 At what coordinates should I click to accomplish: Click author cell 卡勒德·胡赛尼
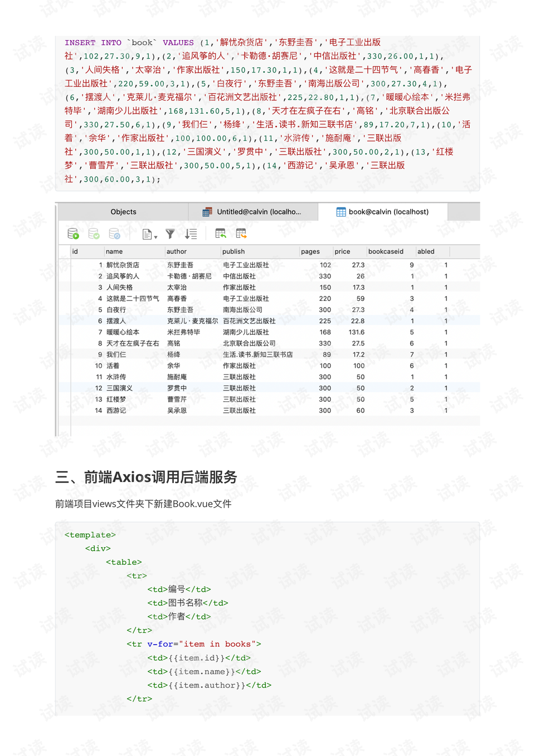click(x=189, y=276)
